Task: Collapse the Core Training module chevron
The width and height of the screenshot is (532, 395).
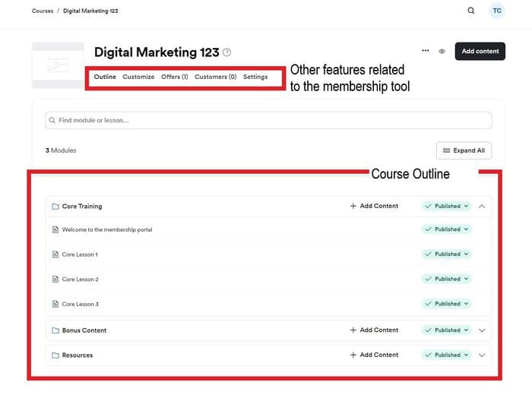Action: 482,206
